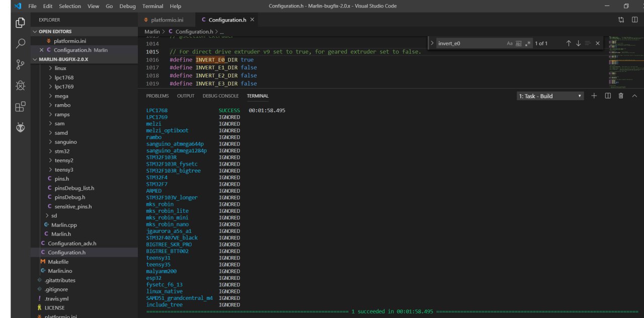Open the Explorer view in activity bar
This screenshot has width=644, height=318.
(x=21, y=23)
